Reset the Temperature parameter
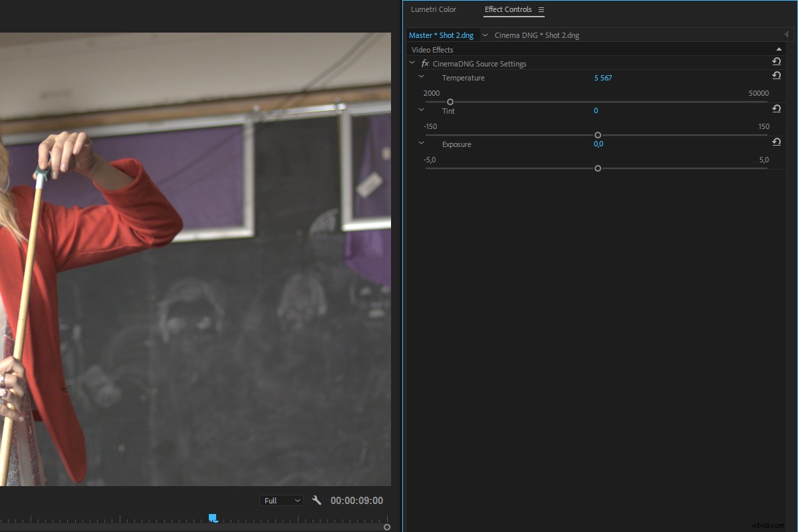Image resolution: width=798 pixels, height=532 pixels. click(x=776, y=75)
